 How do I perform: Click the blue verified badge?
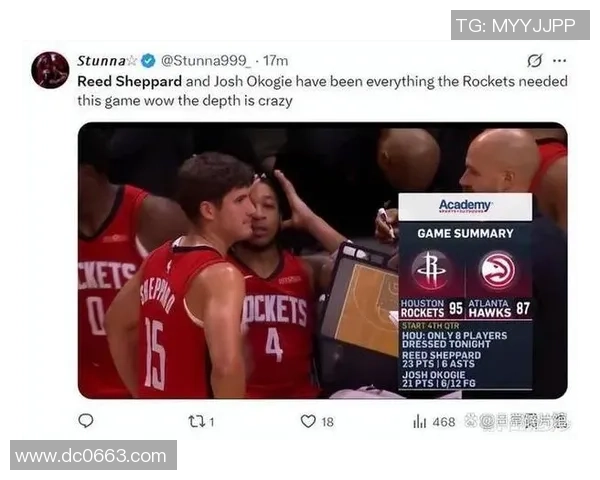(x=148, y=61)
